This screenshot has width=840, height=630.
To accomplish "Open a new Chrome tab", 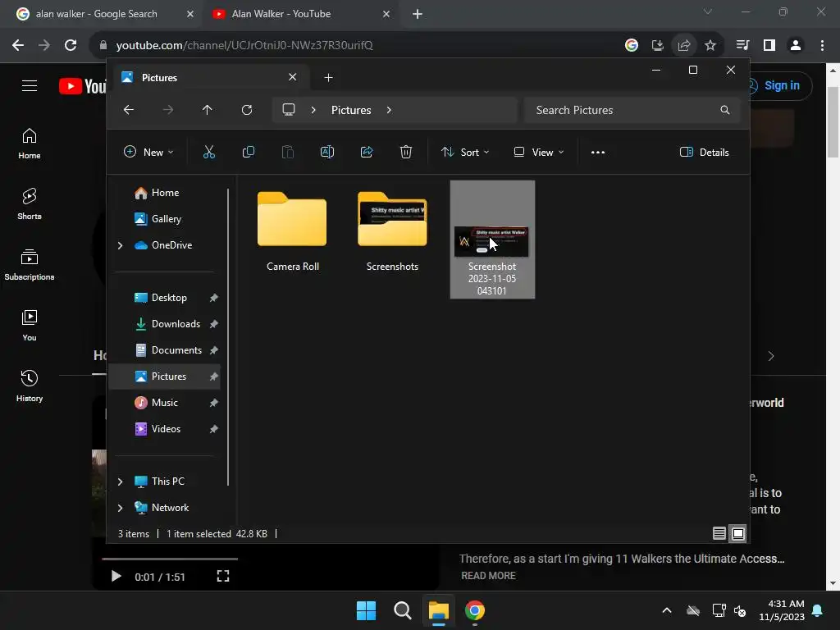I will 418,15.
